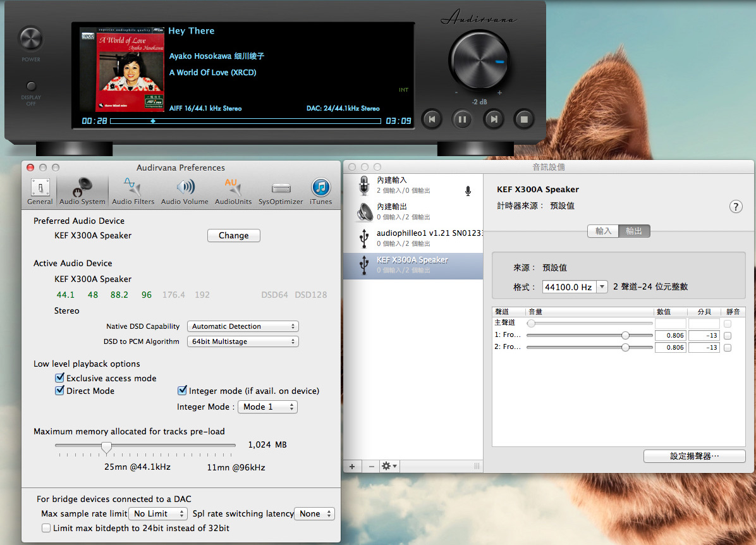756x545 pixels.
Task: Click the help question mark button
Action: click(736, 207)
